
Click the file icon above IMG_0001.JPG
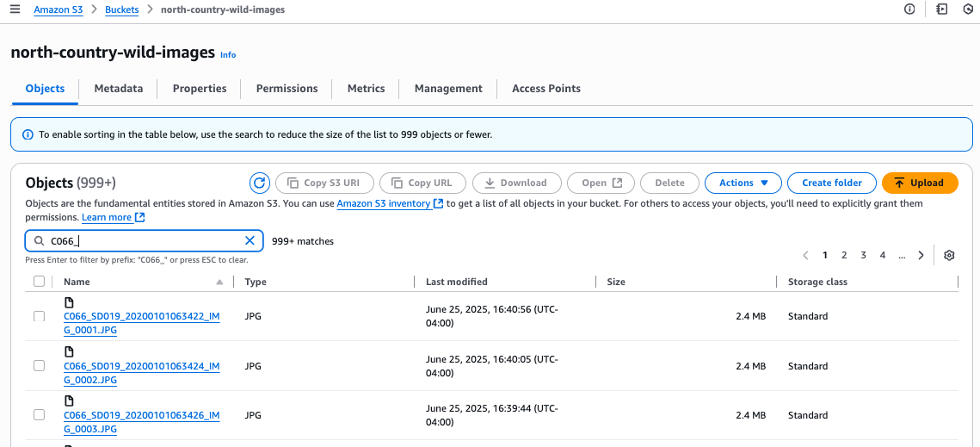(x=69, y=303)
